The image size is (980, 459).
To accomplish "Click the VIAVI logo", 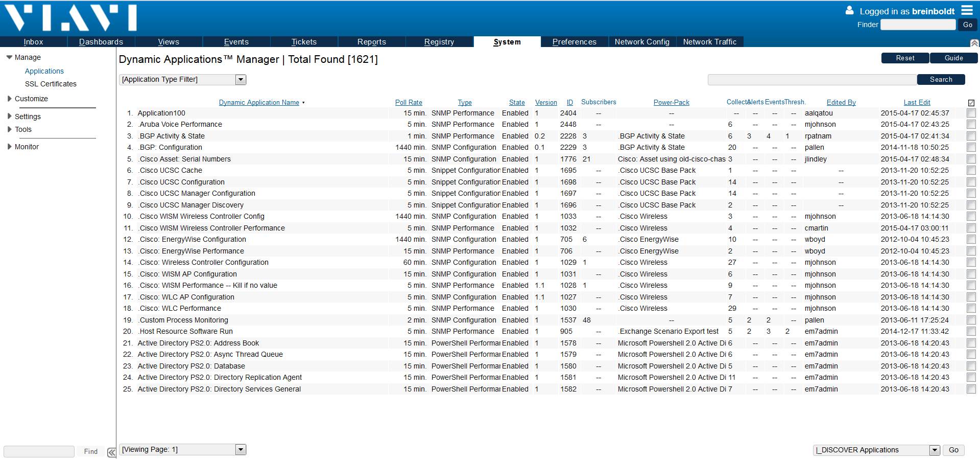I will click(x=70, y=18).
